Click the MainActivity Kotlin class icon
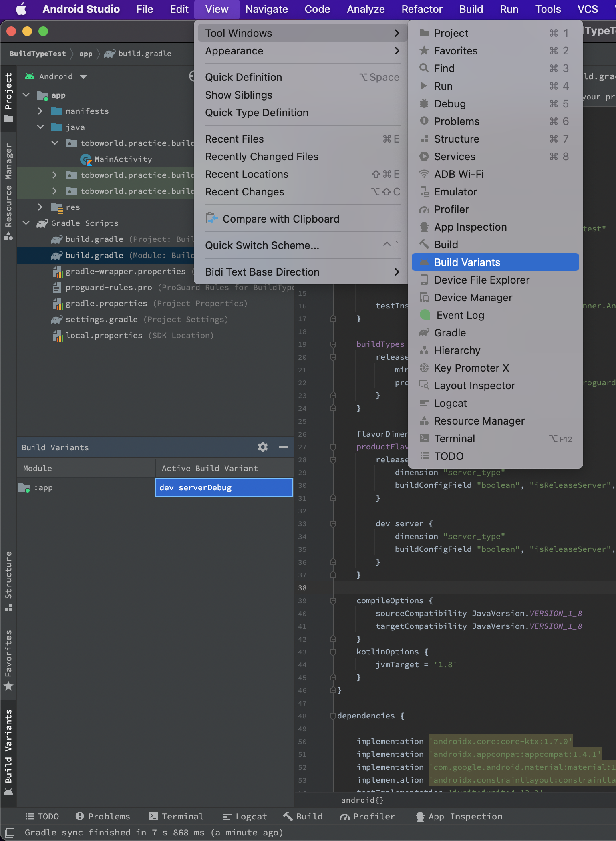Image resolution: width=616 pixels, height=841 pixels. point(86,159)
